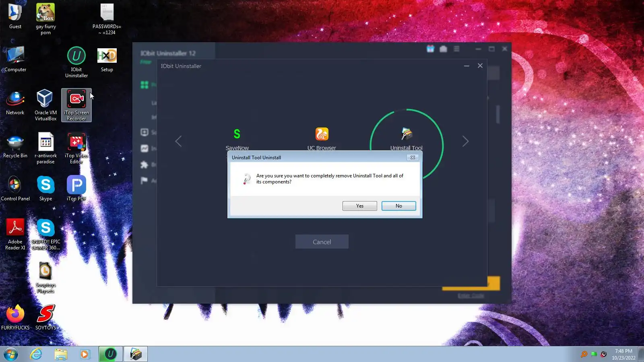Close the Uninstall Tool Uninstall dialog
Image resolution: width=644 pixels, height=362 pixels.
click(x=413, y=158)
